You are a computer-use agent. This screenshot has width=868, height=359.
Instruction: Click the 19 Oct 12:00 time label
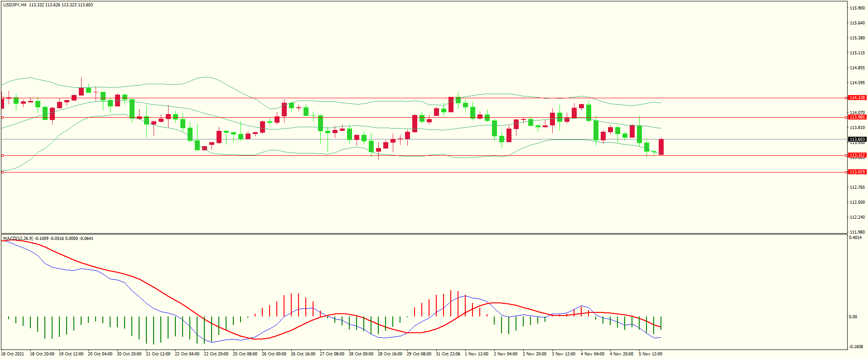pos(71,354)
